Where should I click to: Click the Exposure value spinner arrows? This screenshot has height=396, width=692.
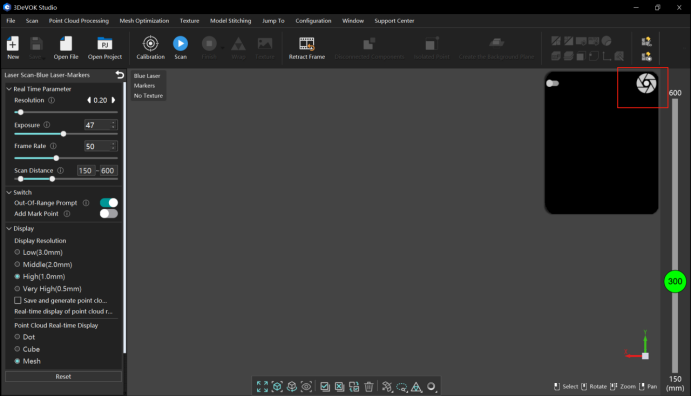(113, 125)
